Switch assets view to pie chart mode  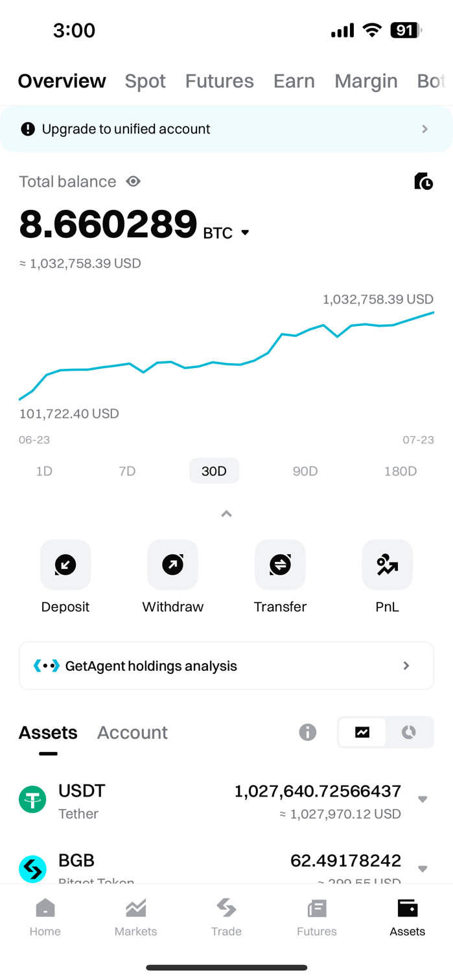pyautogui.click(x=409, y=732)
